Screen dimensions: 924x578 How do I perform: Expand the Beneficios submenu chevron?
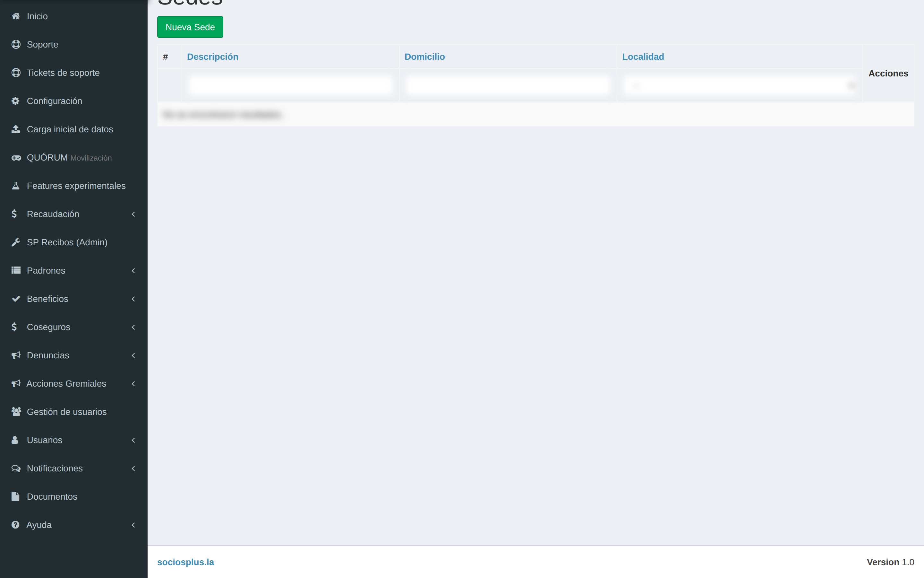pyautogui.click(x=133, y=299)
